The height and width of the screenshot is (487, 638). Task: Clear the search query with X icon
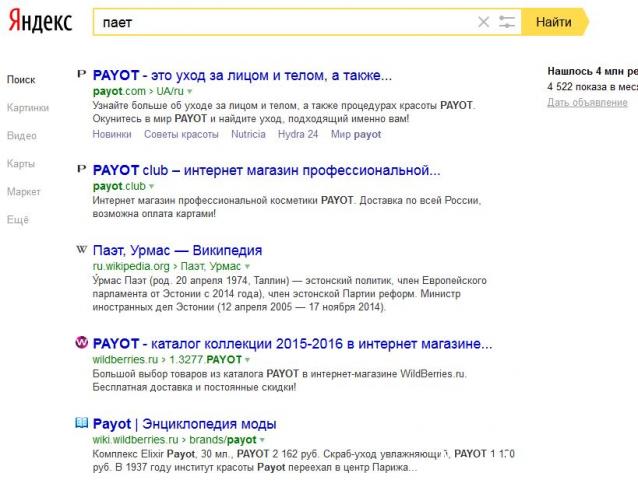pyautogui.click(x=484, y=22)
